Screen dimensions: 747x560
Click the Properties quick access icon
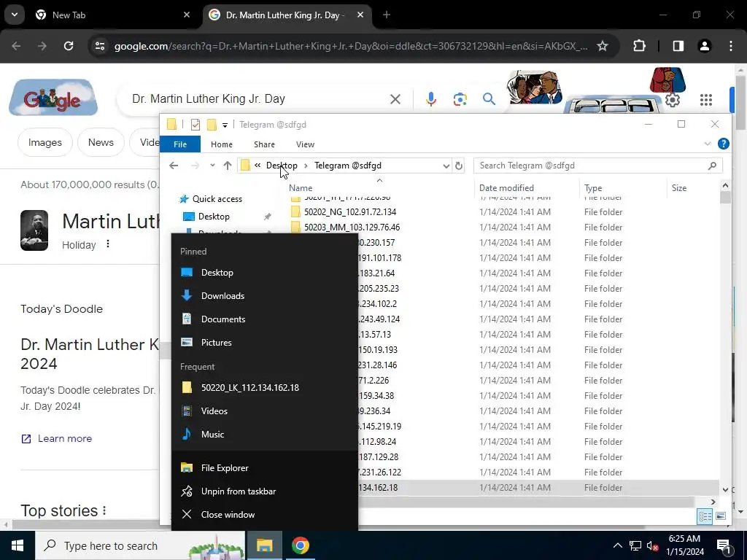point(196,125)
